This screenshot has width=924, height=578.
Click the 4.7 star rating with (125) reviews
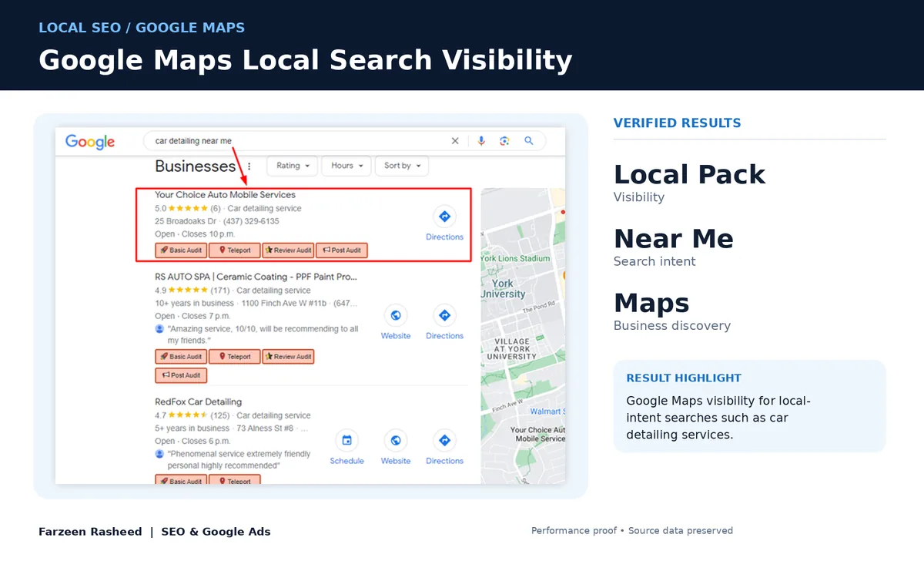pos(192,415)
